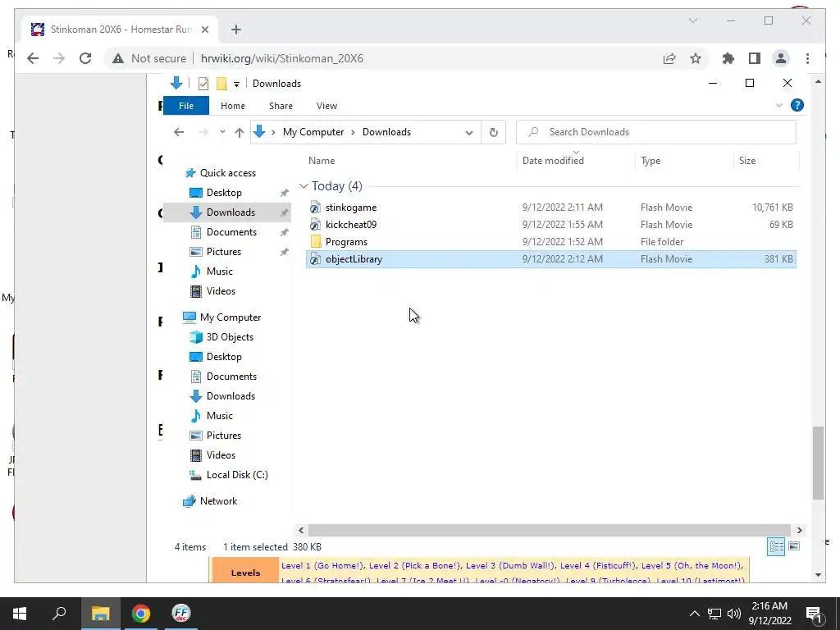Screen dimensions: 840x630
Task: Open Chrome Extensions puzzle icon
Action: [x=728, y=58]
